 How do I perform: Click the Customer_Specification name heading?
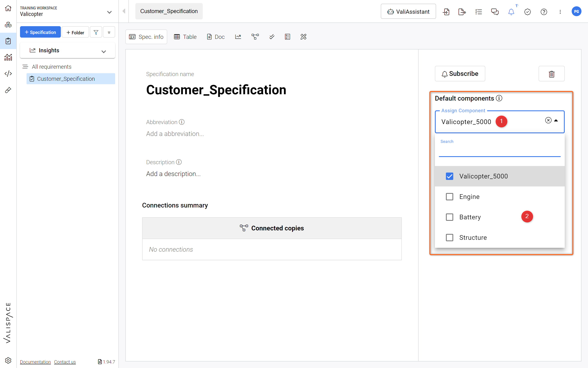[x=216, y=90]
